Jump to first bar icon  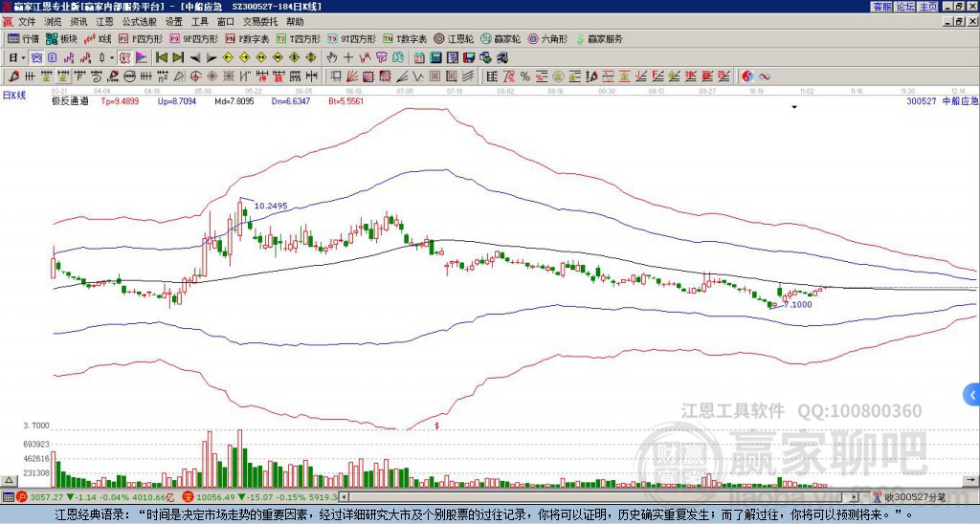161,58
